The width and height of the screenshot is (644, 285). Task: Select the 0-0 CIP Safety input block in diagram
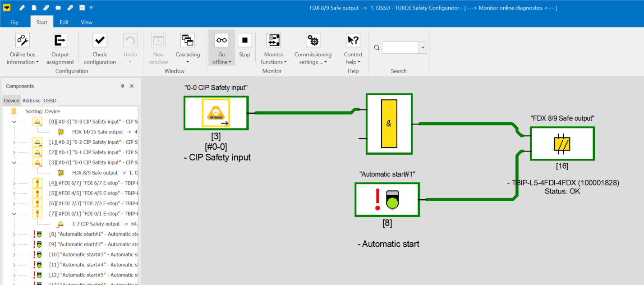pyautogui.click(x=216, y=113)
